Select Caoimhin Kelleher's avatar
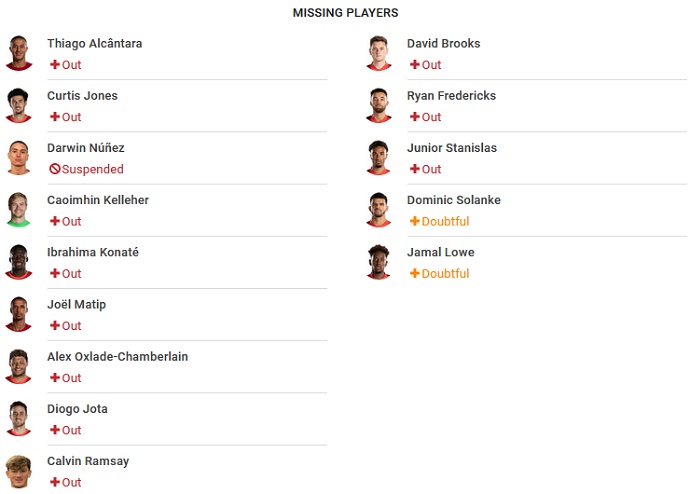690x494 pixels. pos(18,210)
